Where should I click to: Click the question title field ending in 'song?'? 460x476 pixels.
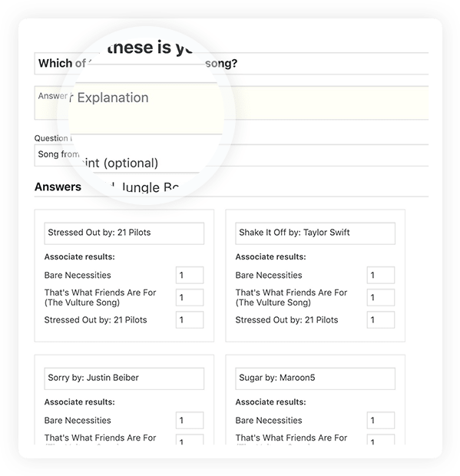click(x=231, y=63)
